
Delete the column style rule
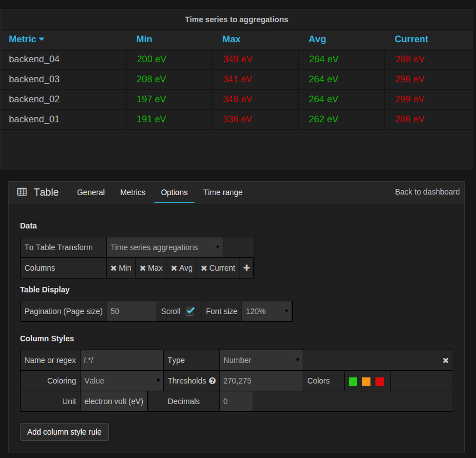click(x=445, y=360)
